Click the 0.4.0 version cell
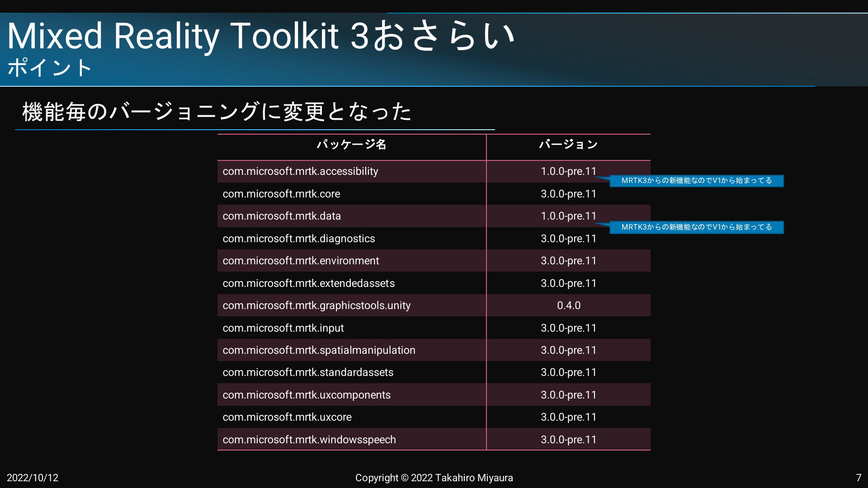This screenshot has height=488, width=868. (x=568, y=305)
